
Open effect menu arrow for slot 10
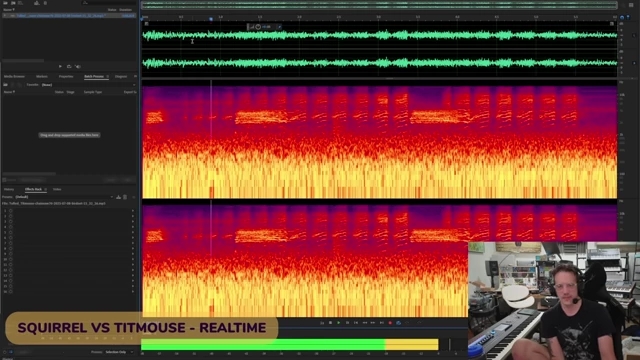(x=133, y=259)
